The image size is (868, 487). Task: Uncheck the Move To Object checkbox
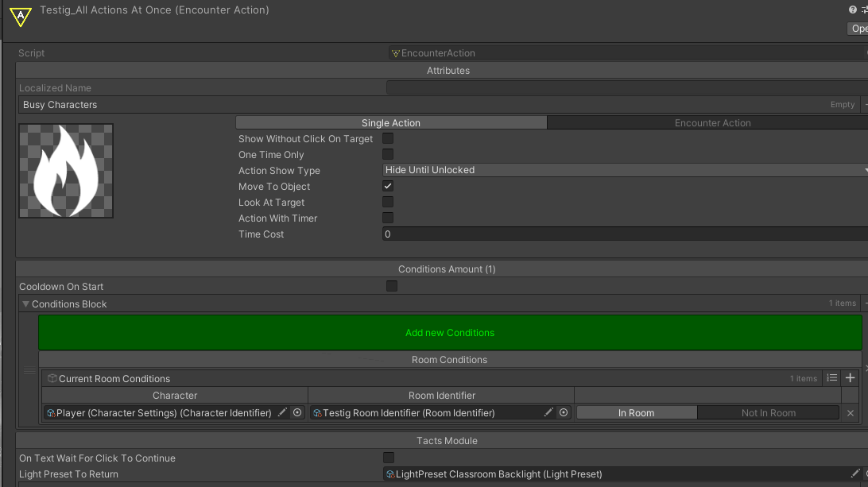[x=388, y=186]
